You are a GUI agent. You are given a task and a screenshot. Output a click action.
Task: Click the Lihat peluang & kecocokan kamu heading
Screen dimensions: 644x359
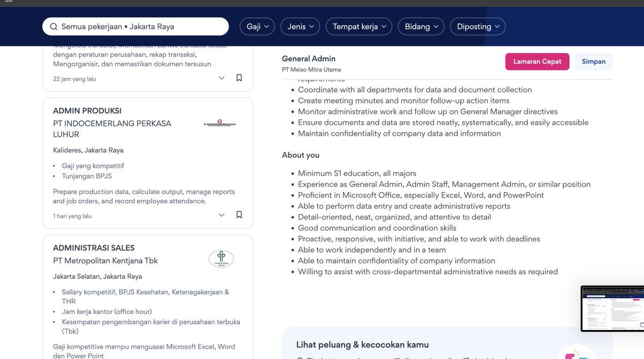[x=363, y=345]
